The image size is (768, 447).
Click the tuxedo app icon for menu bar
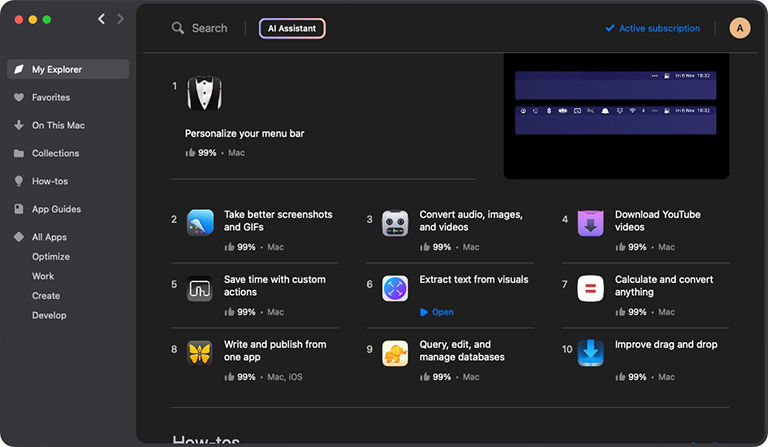(x=204, y=94)
